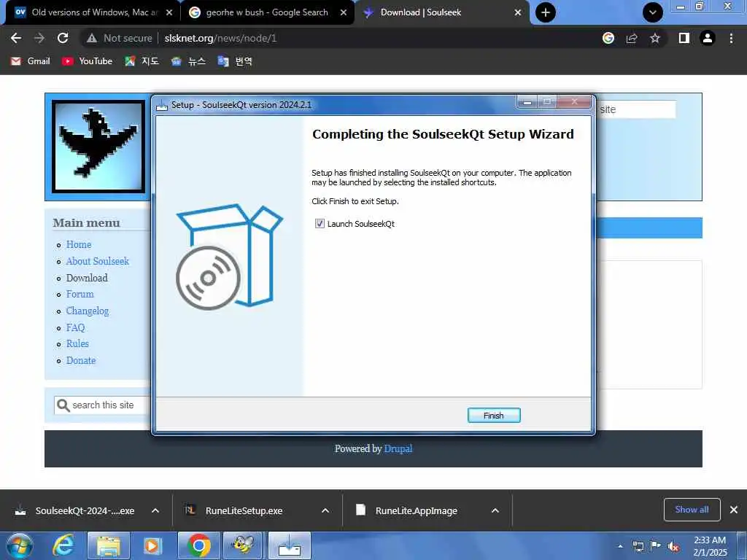747x560 pixels.
Task: Open the Windows Start menu orb
Action: [x=20, y=545]
